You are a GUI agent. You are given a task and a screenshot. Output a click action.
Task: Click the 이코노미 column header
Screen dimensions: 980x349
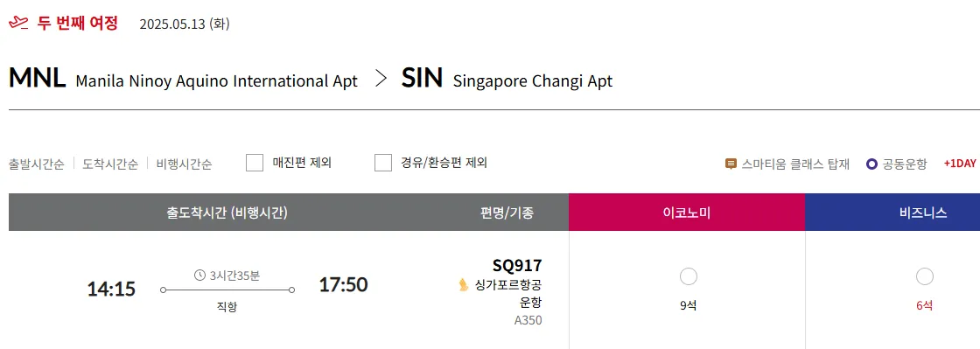pos(687,213)
